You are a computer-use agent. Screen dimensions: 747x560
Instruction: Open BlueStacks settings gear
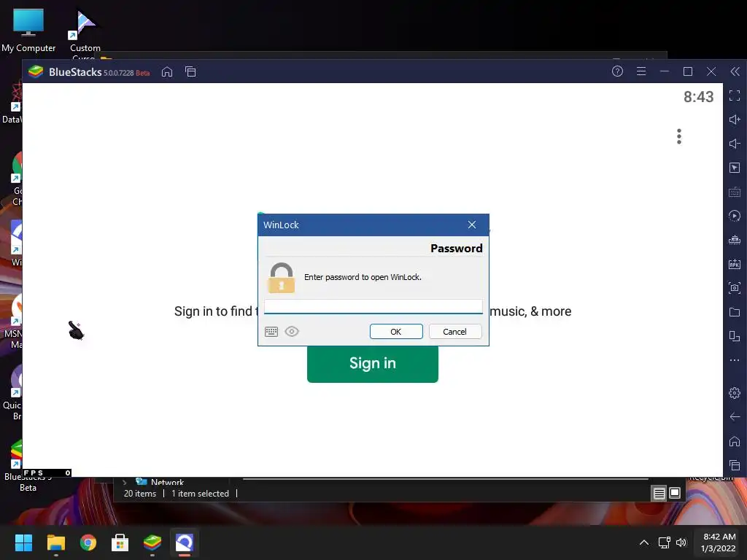click(x=735, y=393)
